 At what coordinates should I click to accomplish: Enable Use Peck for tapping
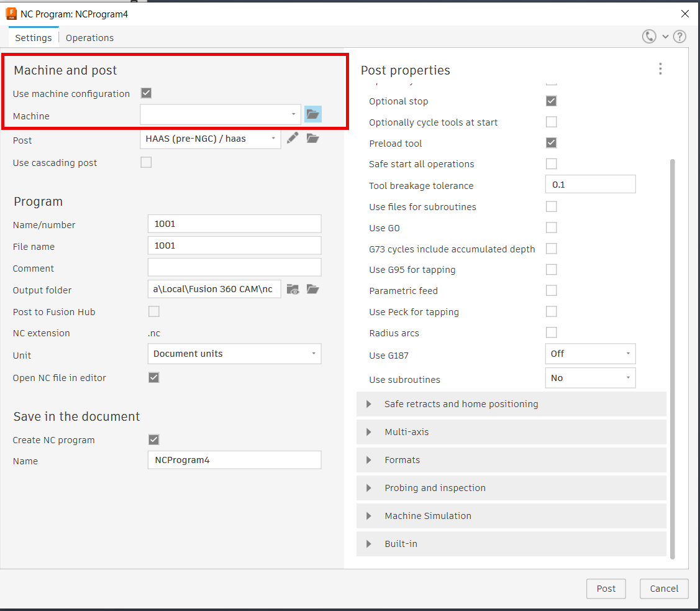(x=552, y=311)
